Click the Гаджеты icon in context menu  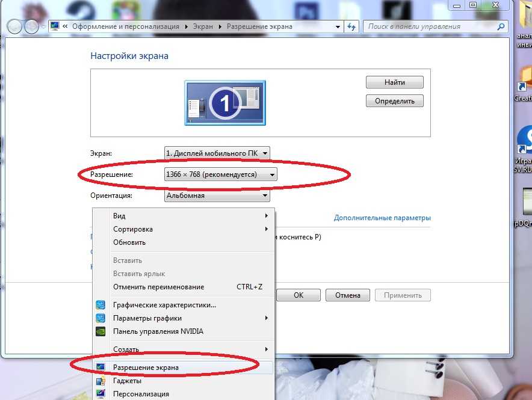101,381
